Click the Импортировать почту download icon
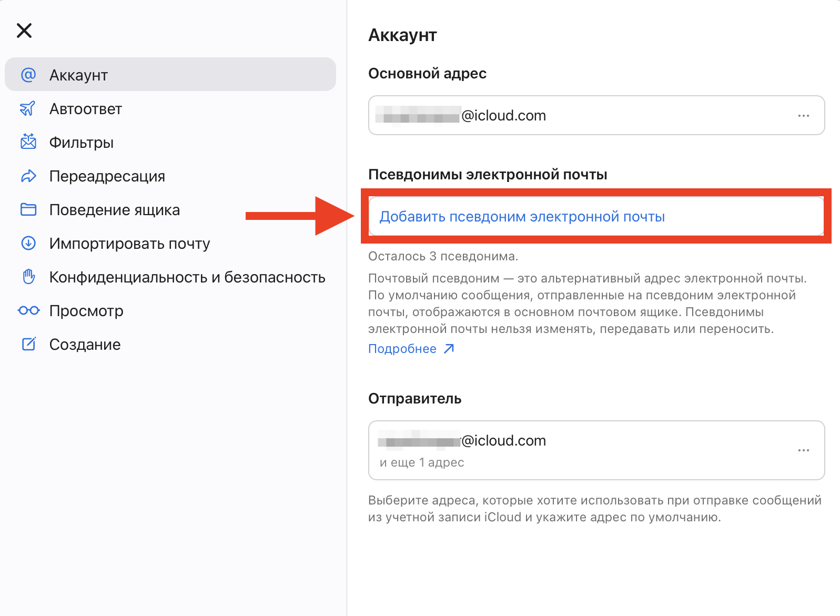This screenshot has width=840, height=616. [x=29, y=243]
